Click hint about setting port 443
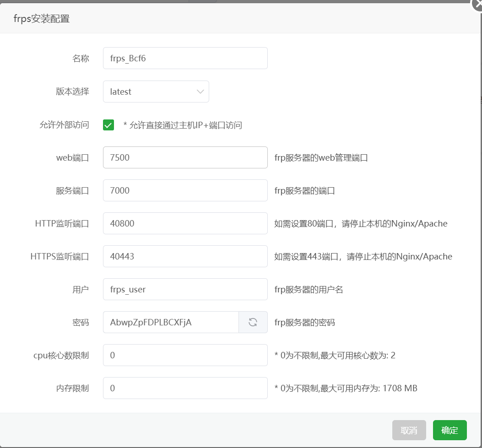 coord(363,257)
